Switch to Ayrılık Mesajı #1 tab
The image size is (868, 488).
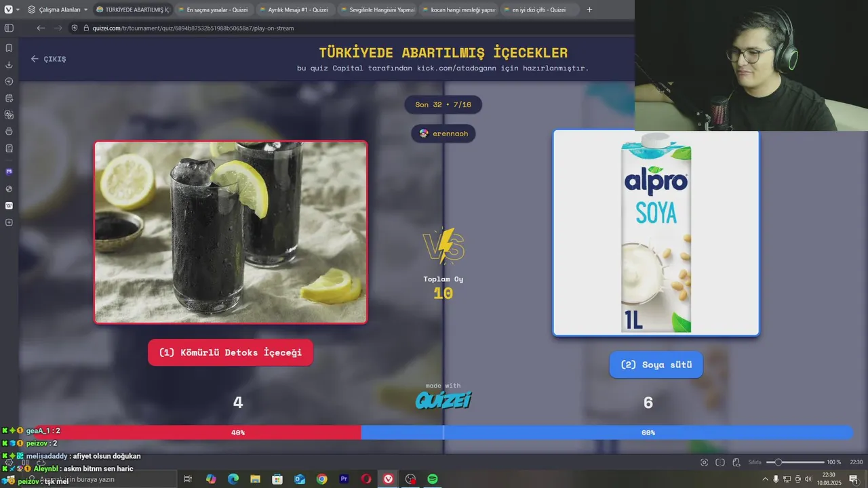[295, 9]
